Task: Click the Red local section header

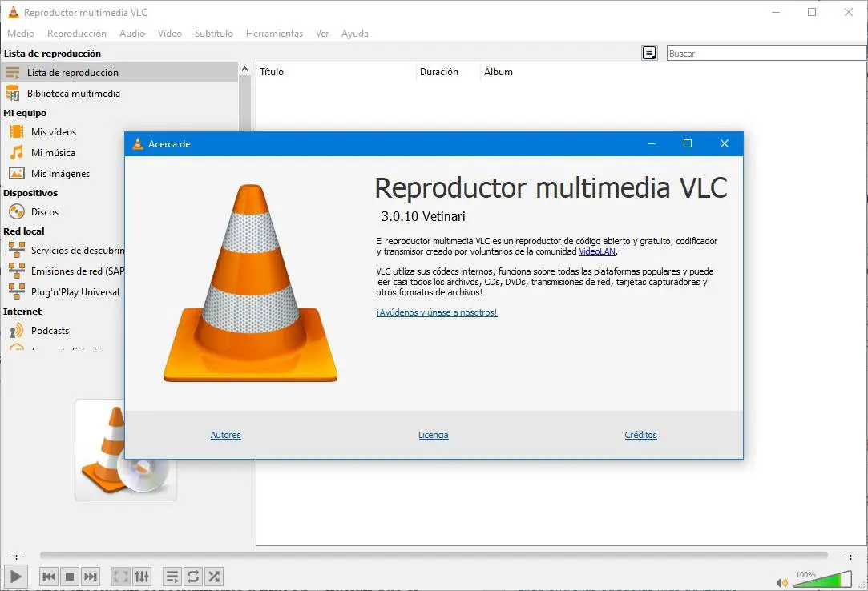Action: pos(24,231)
